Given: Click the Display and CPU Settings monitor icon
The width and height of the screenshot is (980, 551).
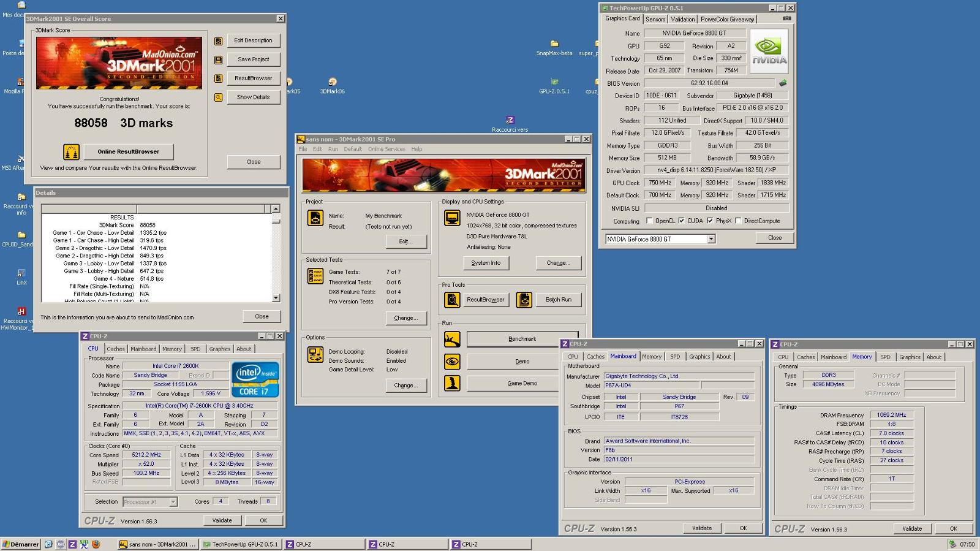Looking at the screenshot, I should coord(452,218).
